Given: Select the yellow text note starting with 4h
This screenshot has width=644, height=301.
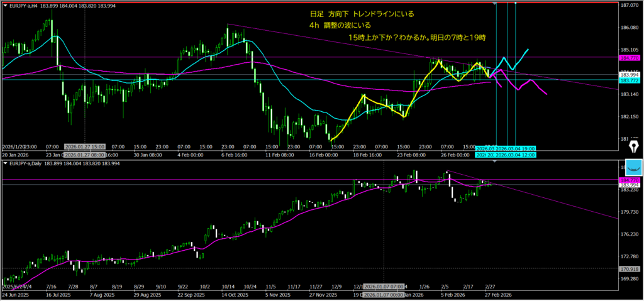Looking at the screenshot, I should (x=340, y=26).
